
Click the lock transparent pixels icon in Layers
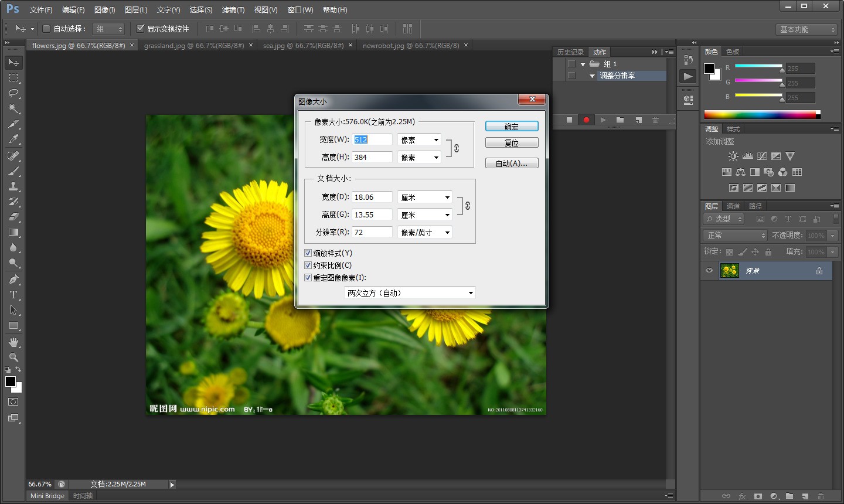point(729,252)
